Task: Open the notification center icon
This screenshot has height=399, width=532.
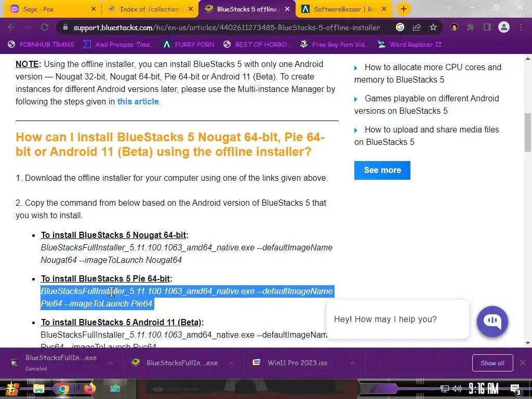Action: (516, 389)
